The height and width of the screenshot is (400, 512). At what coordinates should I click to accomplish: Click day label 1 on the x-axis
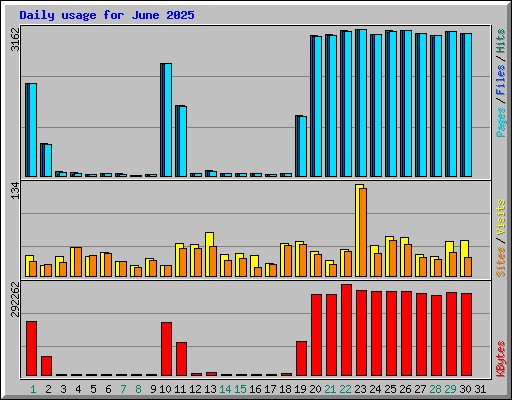pos(33,389)
